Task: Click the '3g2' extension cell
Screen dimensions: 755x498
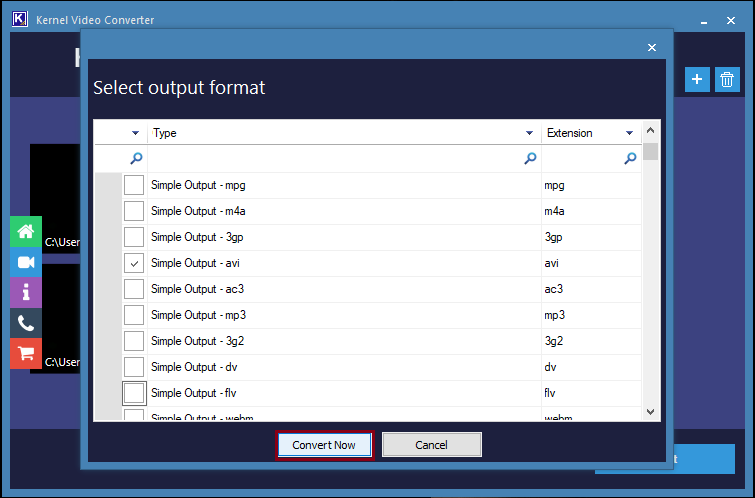Action: tap(591, 341)
